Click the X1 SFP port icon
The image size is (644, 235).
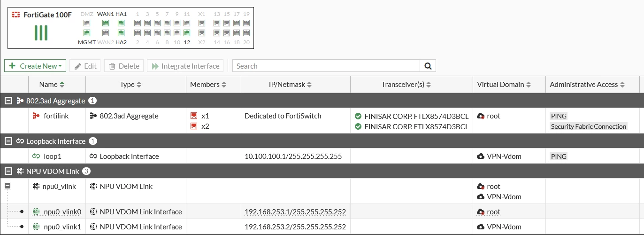tap(202, 23)
